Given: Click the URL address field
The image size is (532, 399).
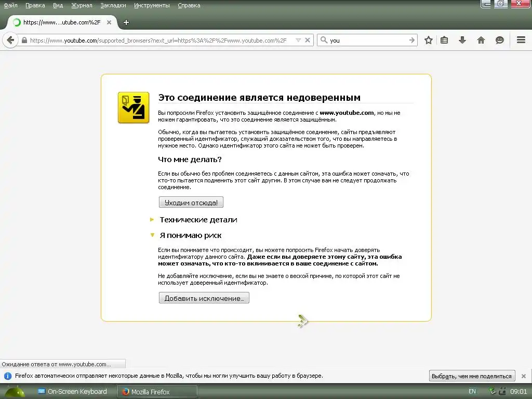Looking at the screenshot, I should [158, 41].
